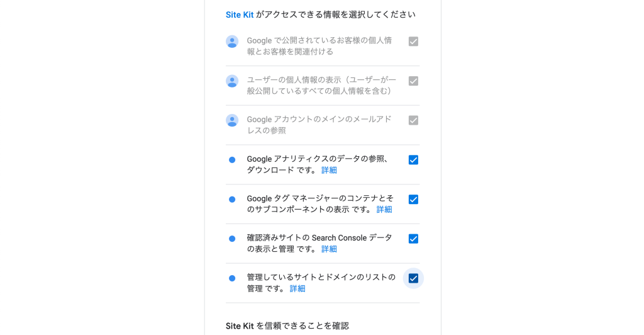
Task: Open 詳細 link for Tag Manager permission
Action: 384,210
